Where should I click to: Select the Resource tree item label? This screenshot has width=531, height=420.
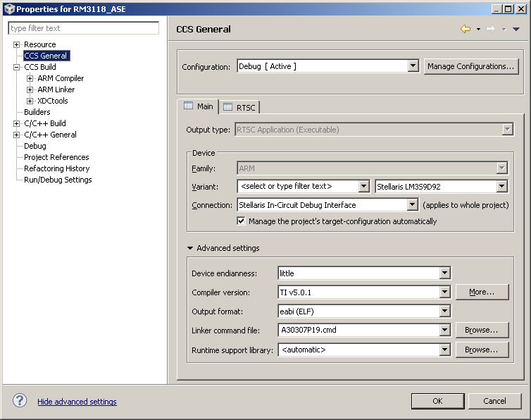(39, 44)
